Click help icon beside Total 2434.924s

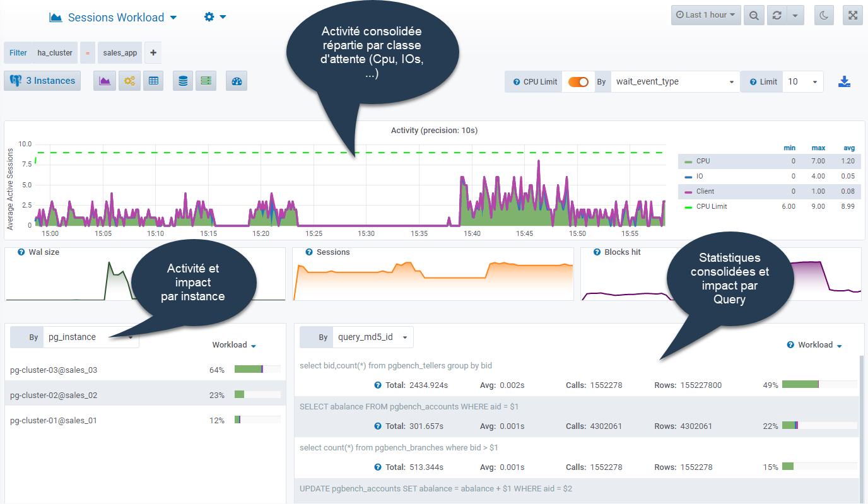(x=378, y=385)
